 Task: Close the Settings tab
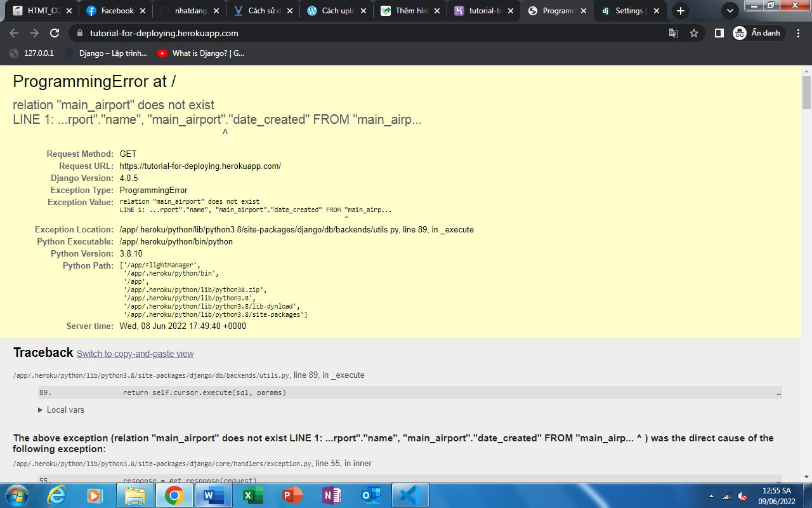(x=657, y=11)
